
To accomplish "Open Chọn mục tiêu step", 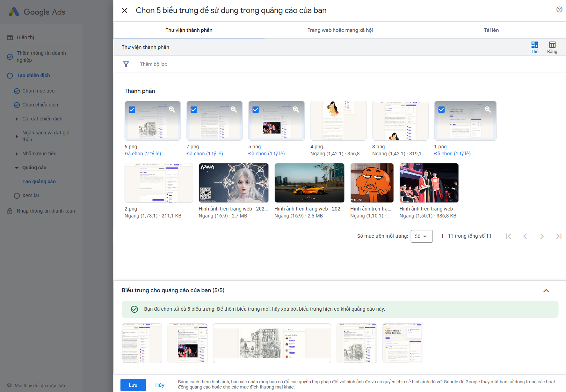I will (38, 91).
